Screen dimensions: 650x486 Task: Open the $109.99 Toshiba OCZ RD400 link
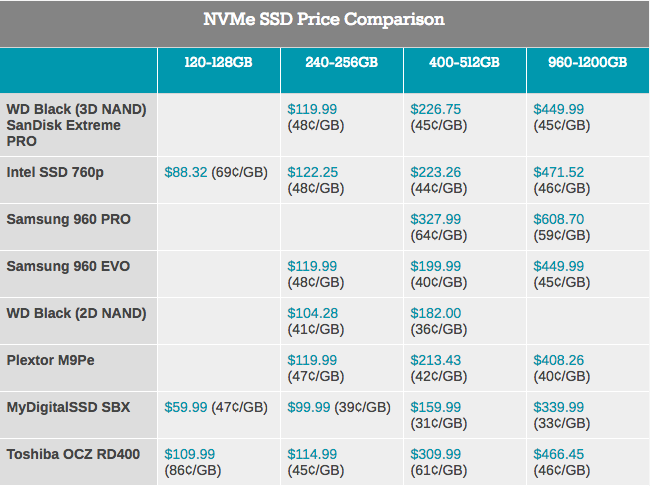pos(189,454)
